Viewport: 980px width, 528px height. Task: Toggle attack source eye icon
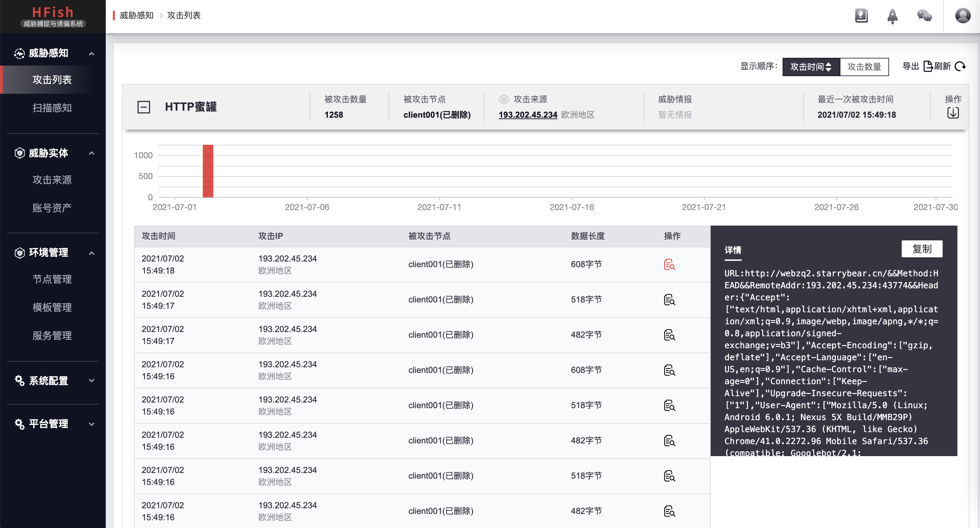[x=504, y=100]
